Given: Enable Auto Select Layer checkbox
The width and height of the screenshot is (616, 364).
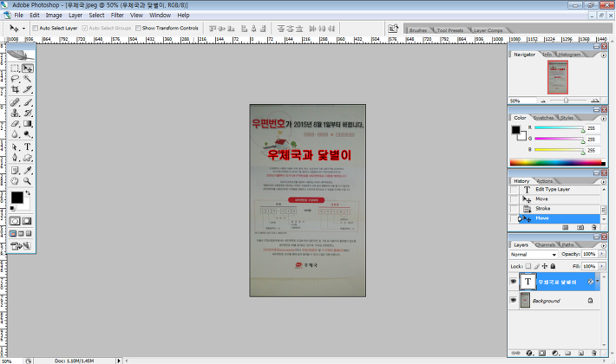Looking at the screenshot, I should coord(36,29).
